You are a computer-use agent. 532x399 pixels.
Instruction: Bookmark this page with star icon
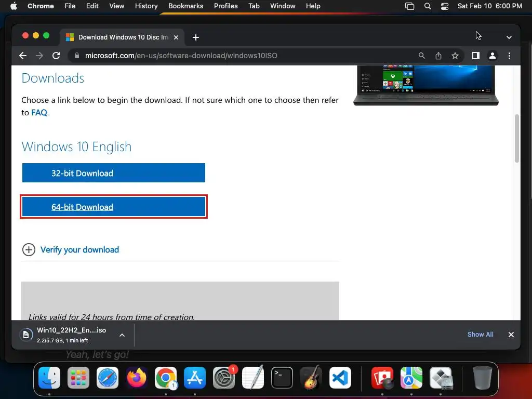455,56
